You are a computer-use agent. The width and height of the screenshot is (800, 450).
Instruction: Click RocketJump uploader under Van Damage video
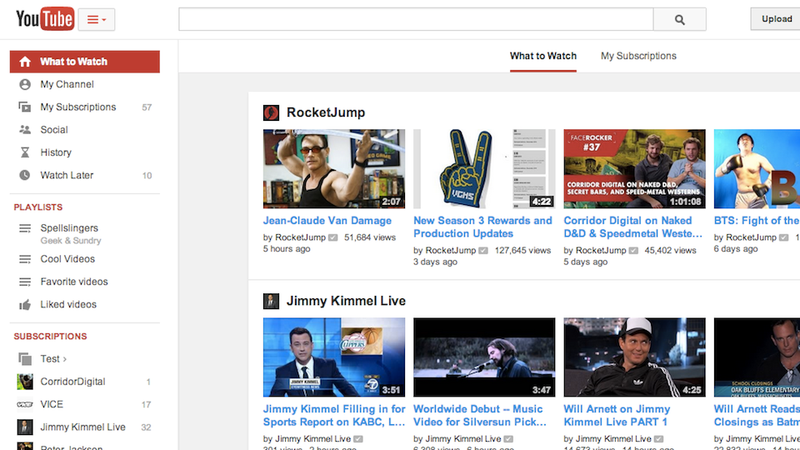pos(300,237)
